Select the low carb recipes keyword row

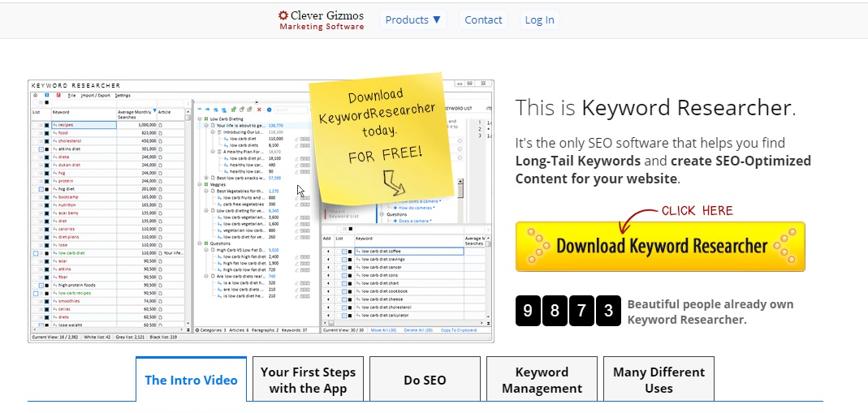[x=106, y=293]
